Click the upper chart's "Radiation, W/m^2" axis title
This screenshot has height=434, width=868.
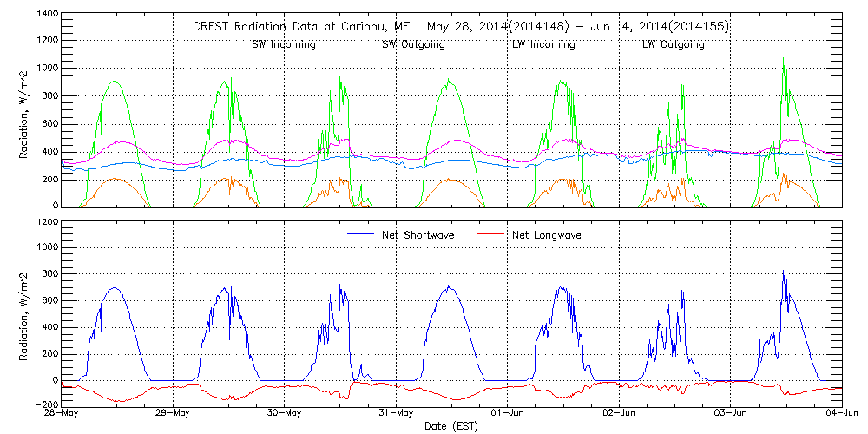[25, 110]
